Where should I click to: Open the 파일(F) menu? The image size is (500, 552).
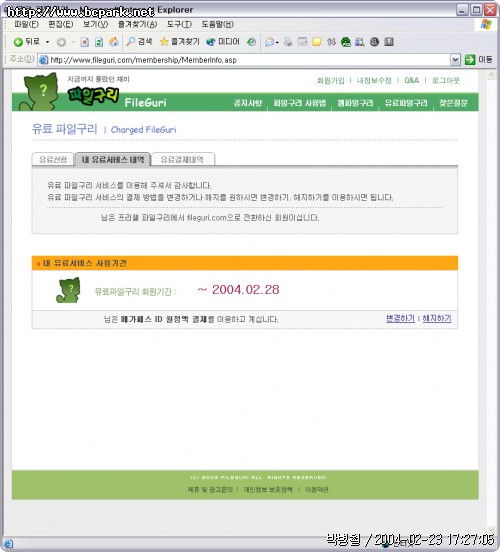point(26,24)
